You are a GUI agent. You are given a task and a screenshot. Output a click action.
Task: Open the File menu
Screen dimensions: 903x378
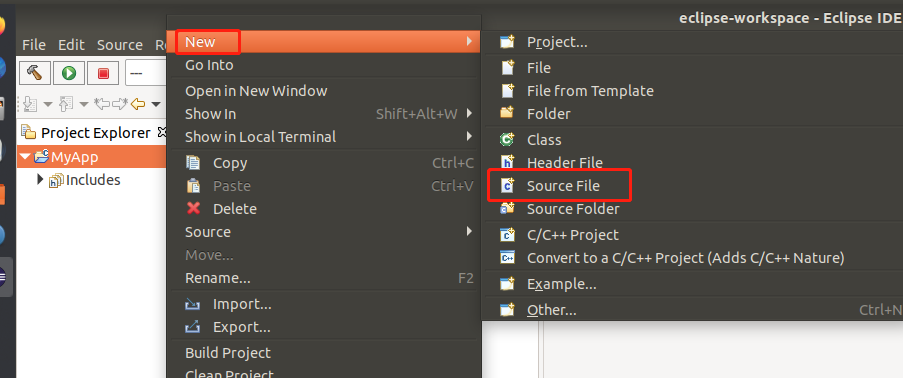tap(34, 45)
